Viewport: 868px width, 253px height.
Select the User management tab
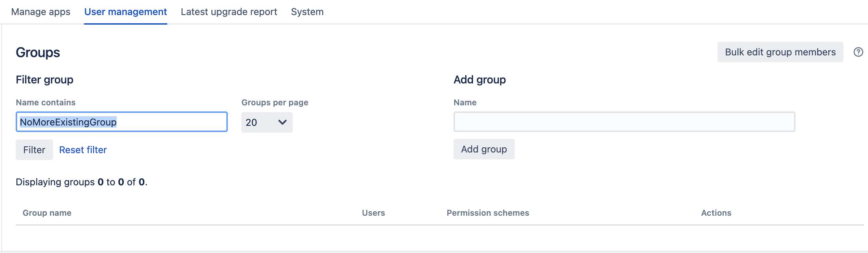click(126, 12)
